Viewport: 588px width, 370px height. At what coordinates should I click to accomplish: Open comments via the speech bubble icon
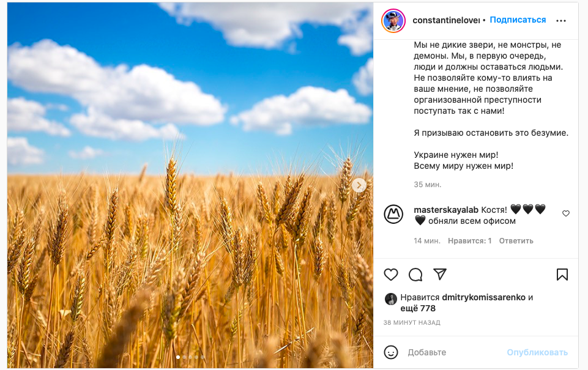pos(415,275)
